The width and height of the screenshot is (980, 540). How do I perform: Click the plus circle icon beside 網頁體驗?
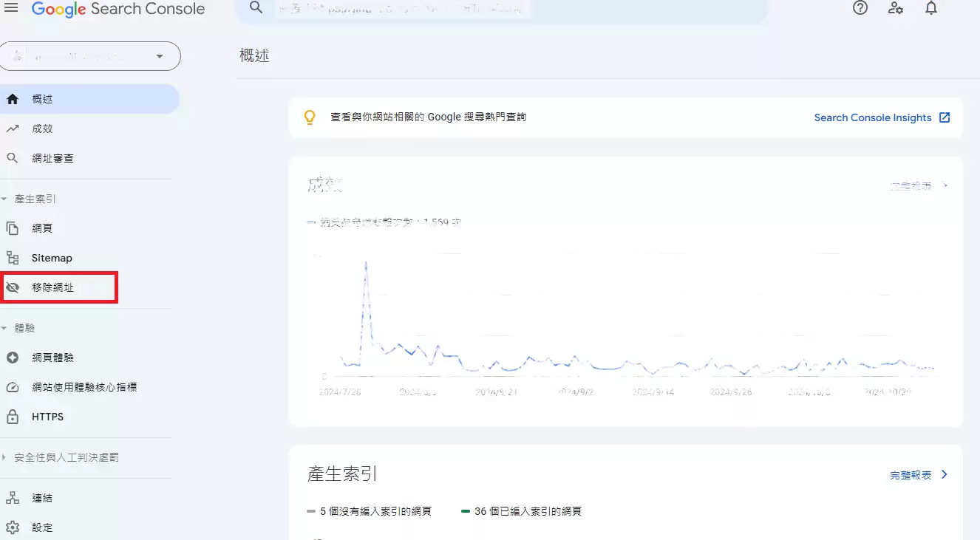point(13,358)
